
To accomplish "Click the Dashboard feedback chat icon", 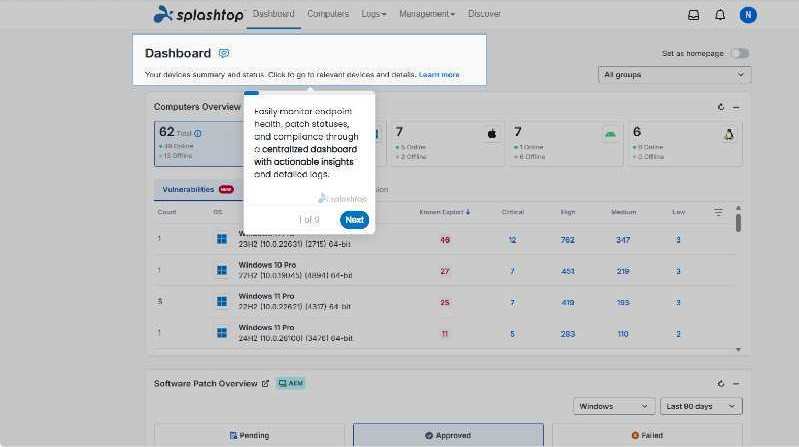I will coord(224,53).
